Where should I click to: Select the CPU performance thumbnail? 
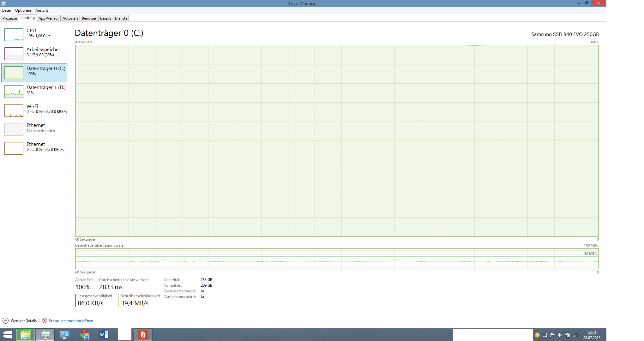[x=14, y=34]
